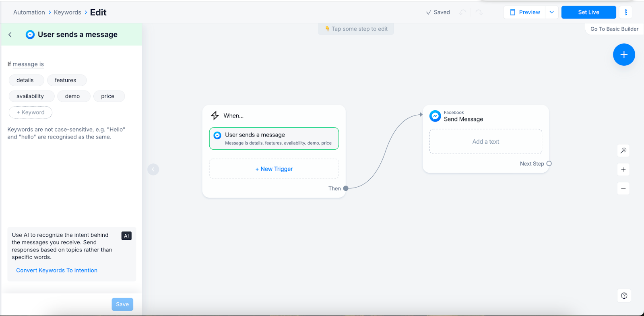Click the back arrow in side panel
Image resolution: width=644 pixels, height=316 pixels.
(x=10, y=35)
